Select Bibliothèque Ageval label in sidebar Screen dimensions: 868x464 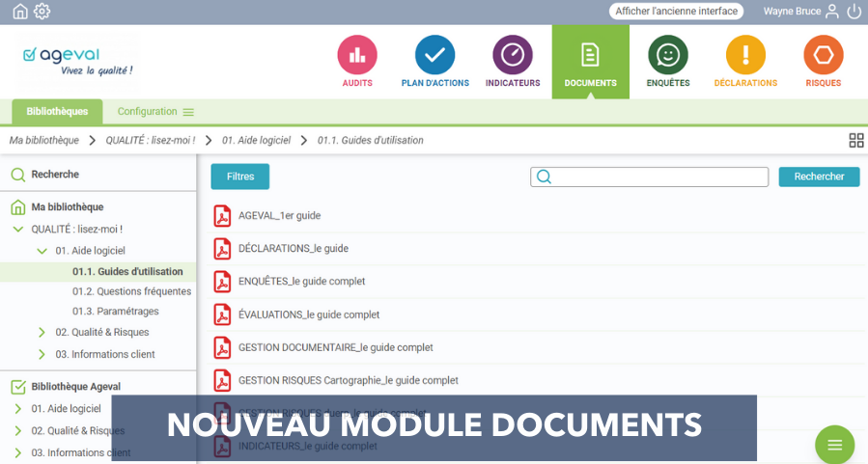tap(76, 387)
